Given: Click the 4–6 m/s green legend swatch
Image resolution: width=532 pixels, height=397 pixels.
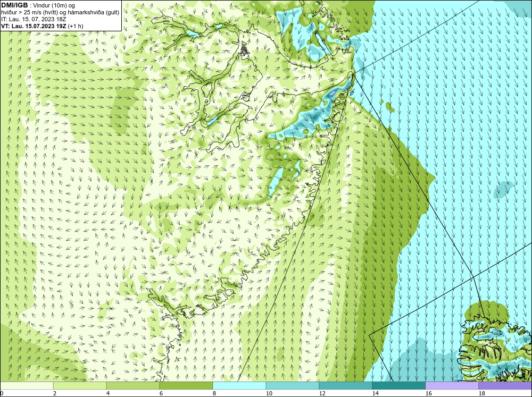Looking at the screenshot, I should (x=133, y=386).
